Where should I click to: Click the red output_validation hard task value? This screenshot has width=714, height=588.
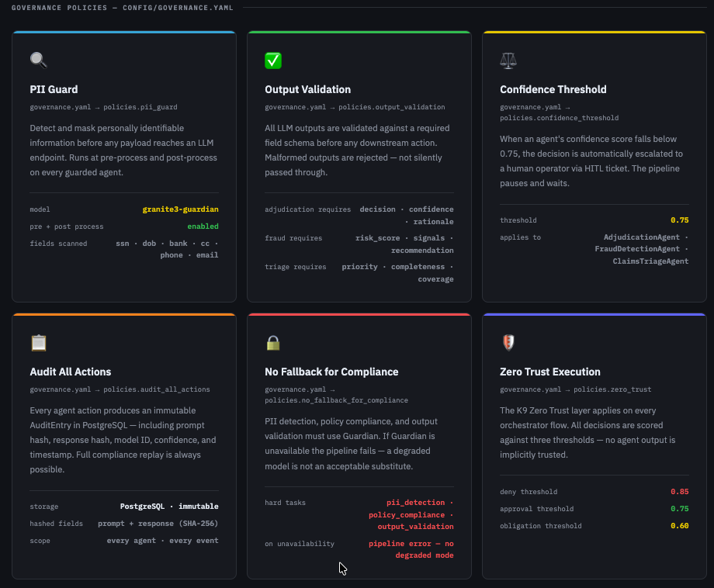[x=415, y=527]
